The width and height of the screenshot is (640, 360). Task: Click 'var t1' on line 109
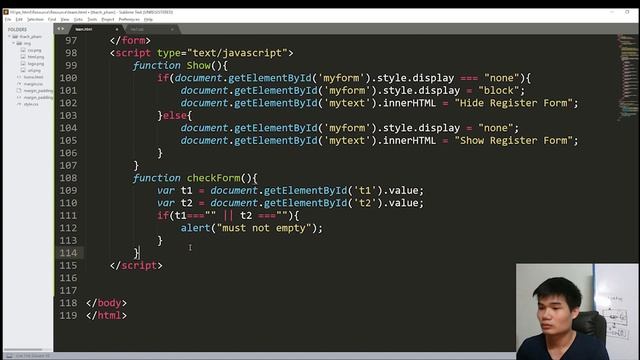click(174, 191)
